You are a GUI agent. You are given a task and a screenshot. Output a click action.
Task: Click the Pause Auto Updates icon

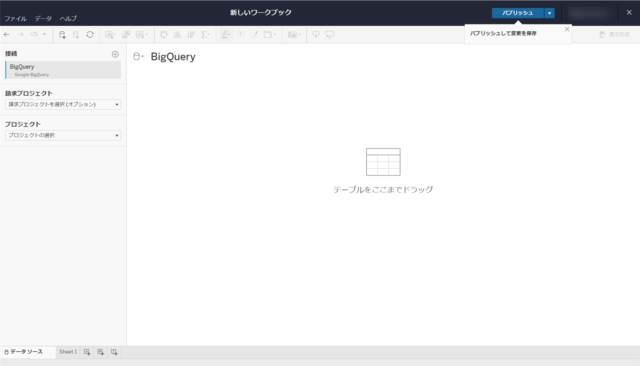pos(76,35)
